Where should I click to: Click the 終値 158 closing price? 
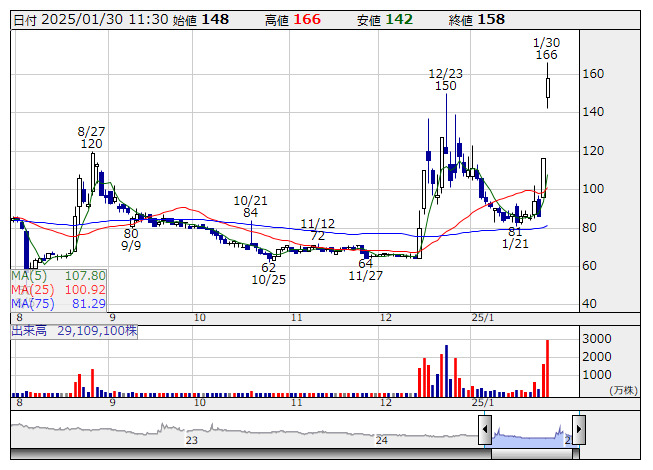tap(477, 20)
